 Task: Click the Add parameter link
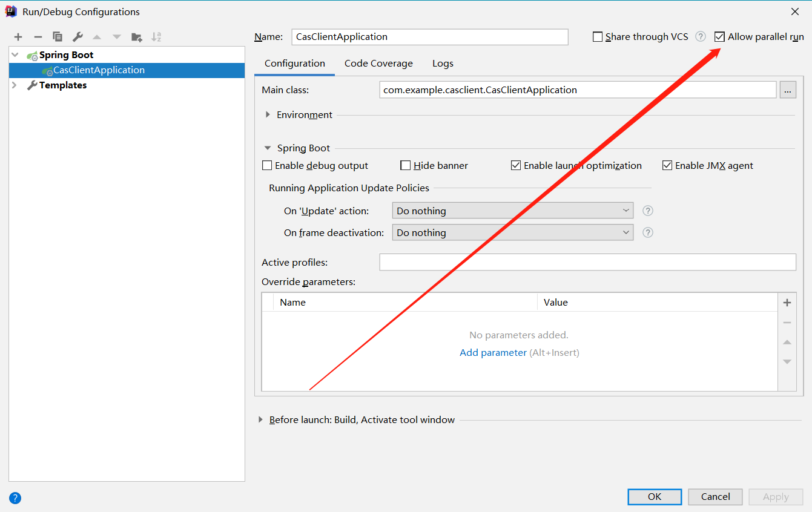coord(493,353)
